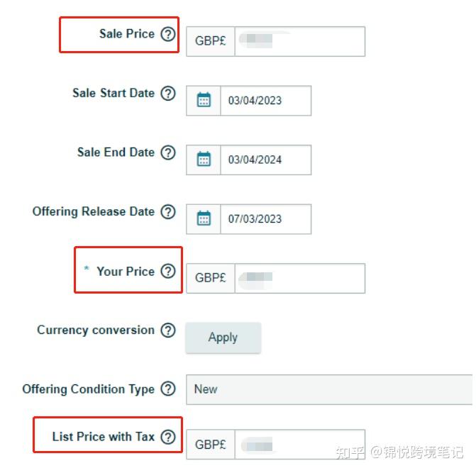Viewport: 476px width, 473px height.
Task: Open help tooltip for Sale Start Date
Action: (167, 94)
